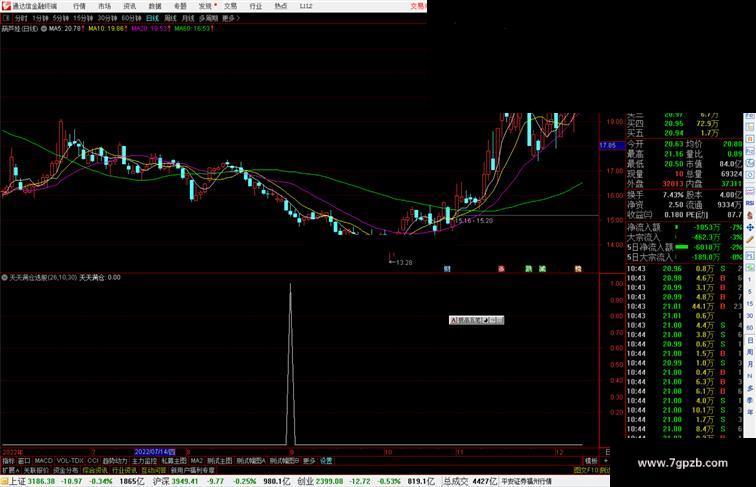Viewport: 756px width, 487px height.
Task: Open the 模板 template button
Action: 591,461
